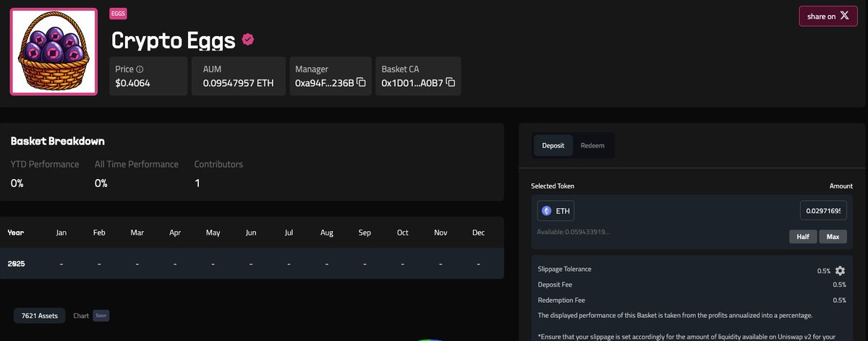Open the ETH selected token selector
Viewport: 868px width, 341px height.
click(x=556, y=211)
